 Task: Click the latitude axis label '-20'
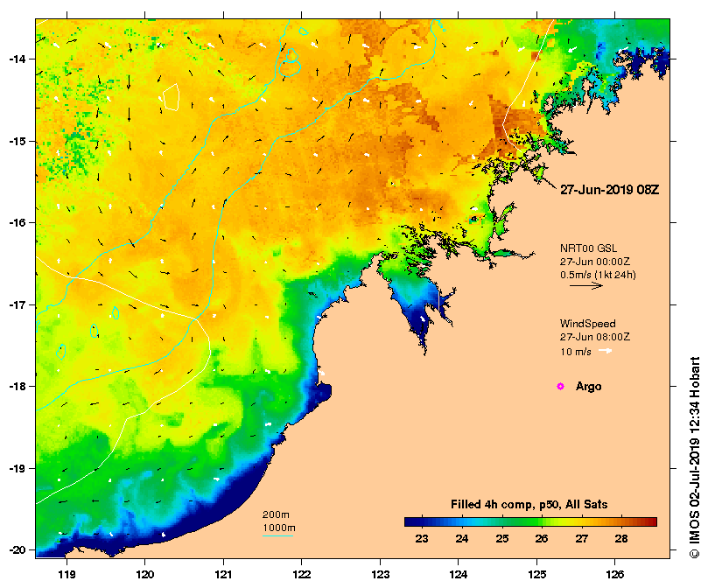pos(17,550)
